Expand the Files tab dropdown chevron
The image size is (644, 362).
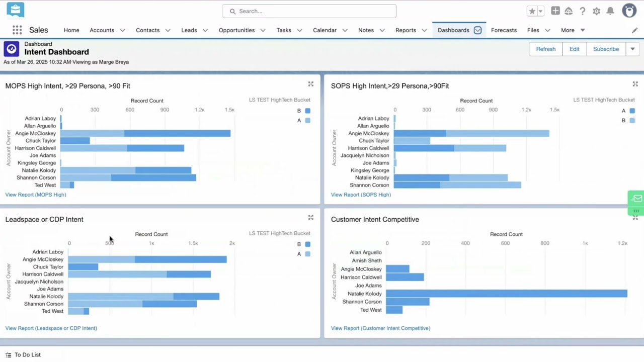[x=547, y=30]
